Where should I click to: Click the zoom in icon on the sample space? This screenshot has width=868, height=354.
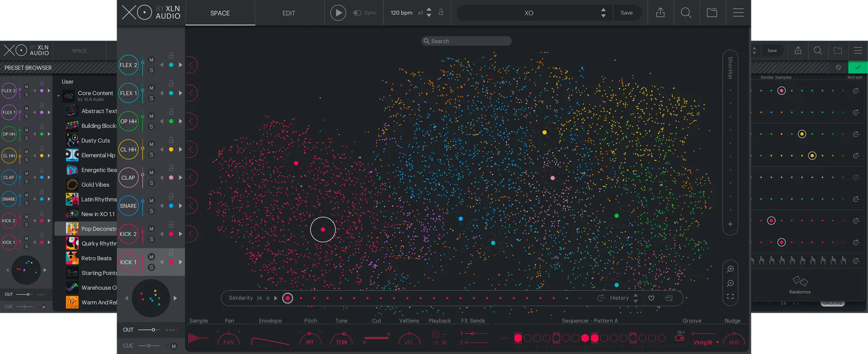pos(730,269)
